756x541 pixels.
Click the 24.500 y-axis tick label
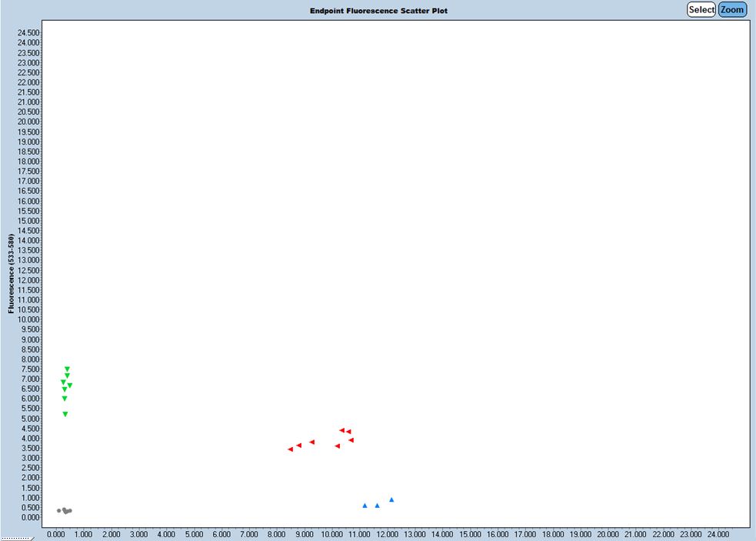point(28,32)
